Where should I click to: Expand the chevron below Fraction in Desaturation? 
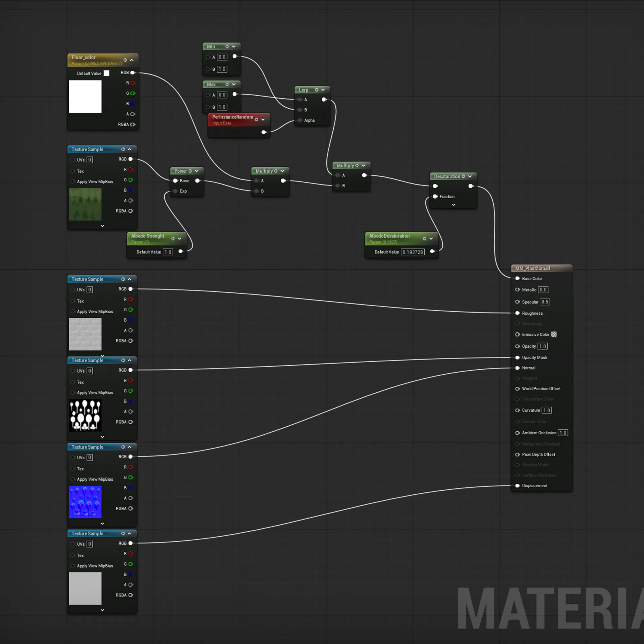tap(453, 205)
